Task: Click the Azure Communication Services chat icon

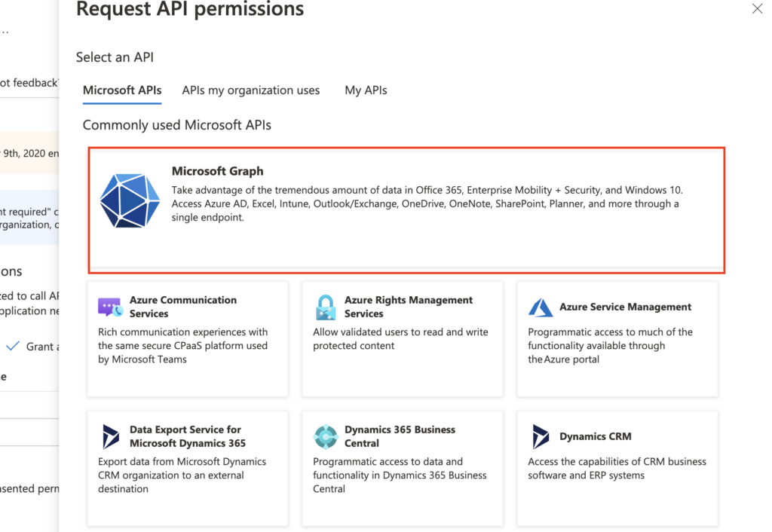Action: point(110,307)
